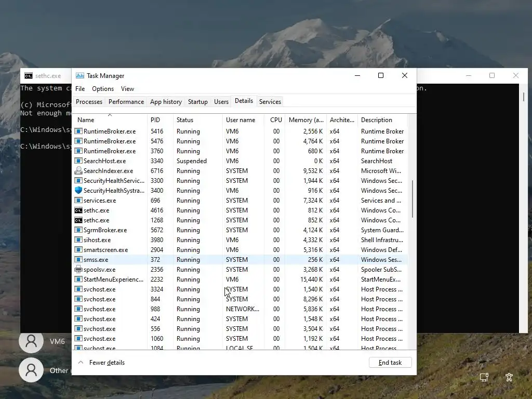Click the sethc.exe console window title icon
The image size is (532, 399).
(x=29, y=76)
